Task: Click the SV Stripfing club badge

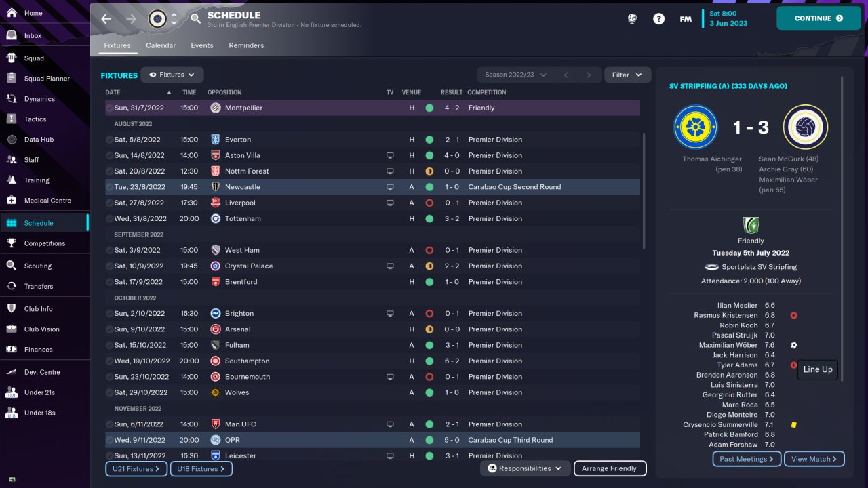Action: [x=696, y=127]
